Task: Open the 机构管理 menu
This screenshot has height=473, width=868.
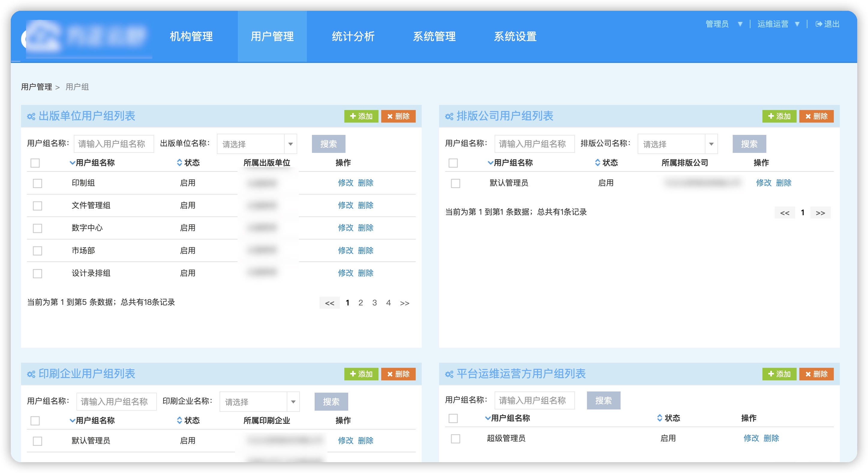Action: point(191,36)
